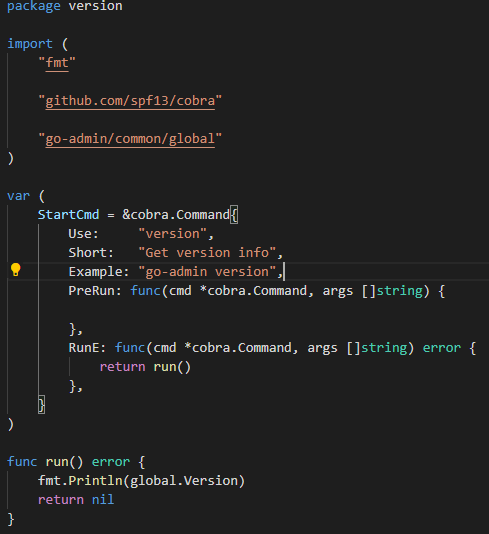This screenshot has width=489, height=534.
Task: Click the func keyword on the RunE line
Action: click(x=130, y=348)
